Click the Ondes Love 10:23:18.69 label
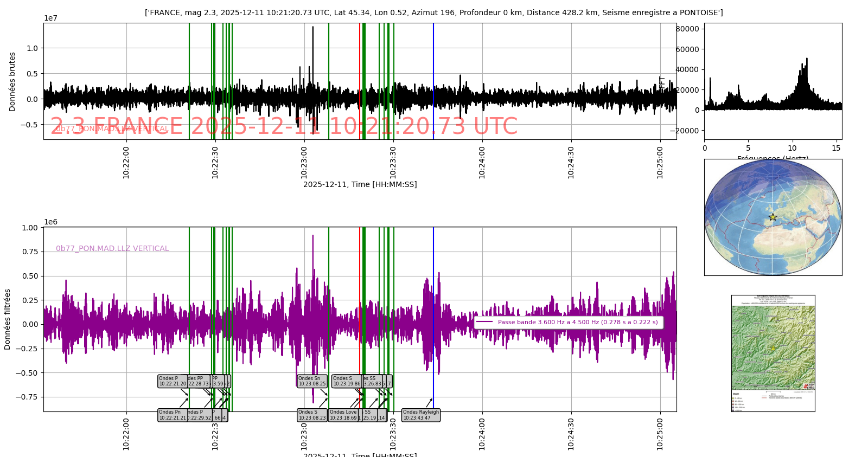 (x=343, y=415)
